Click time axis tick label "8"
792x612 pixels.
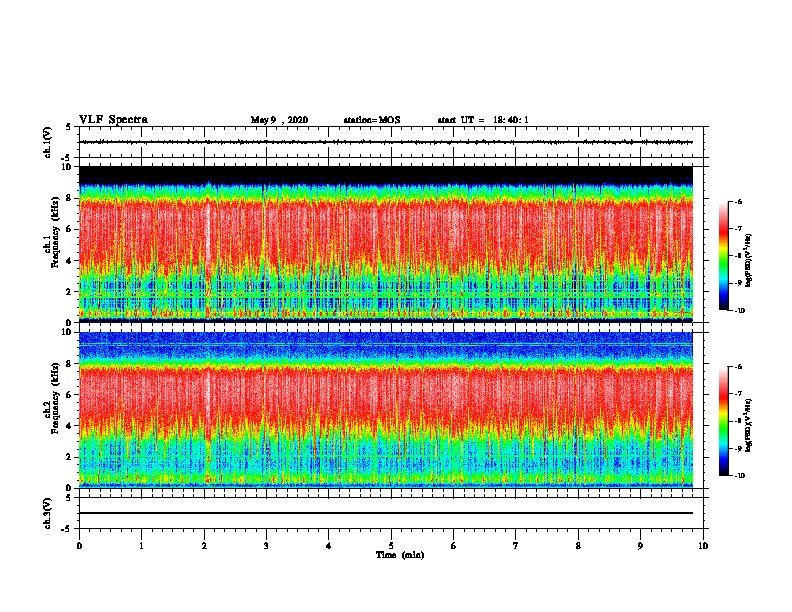click(x=578, y=546)
